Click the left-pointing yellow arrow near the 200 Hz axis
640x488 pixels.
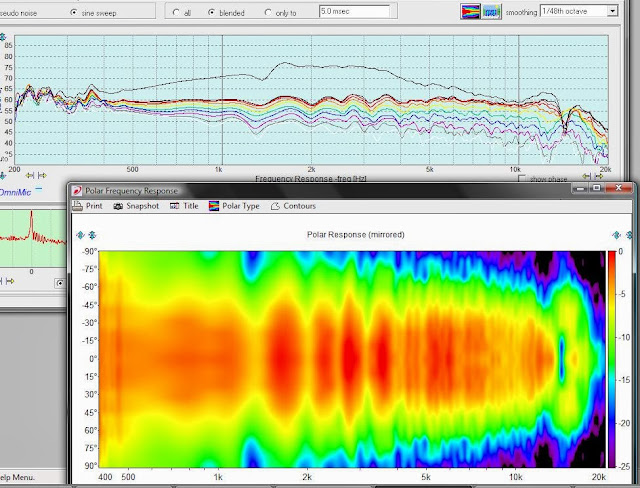pos(30,175)
